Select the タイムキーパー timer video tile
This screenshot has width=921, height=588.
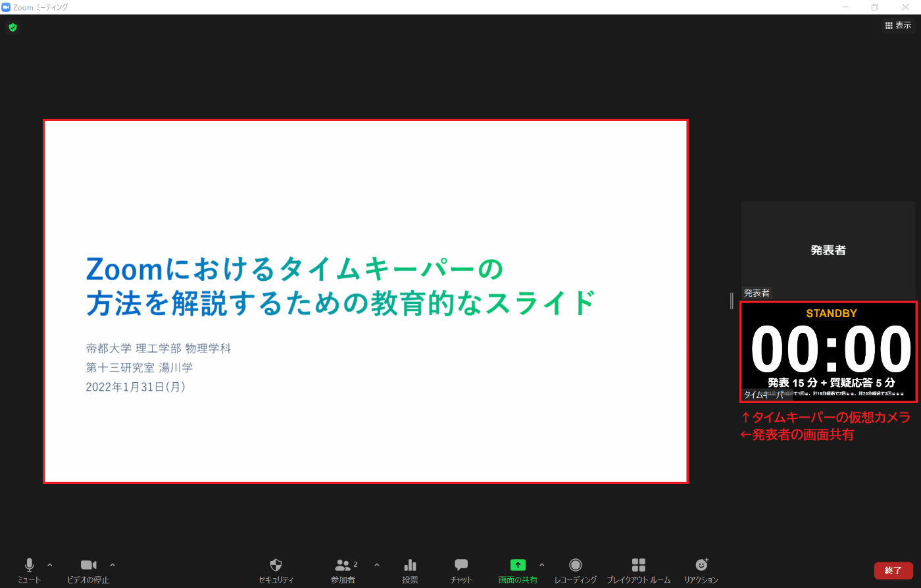click(x=828, y=352)
